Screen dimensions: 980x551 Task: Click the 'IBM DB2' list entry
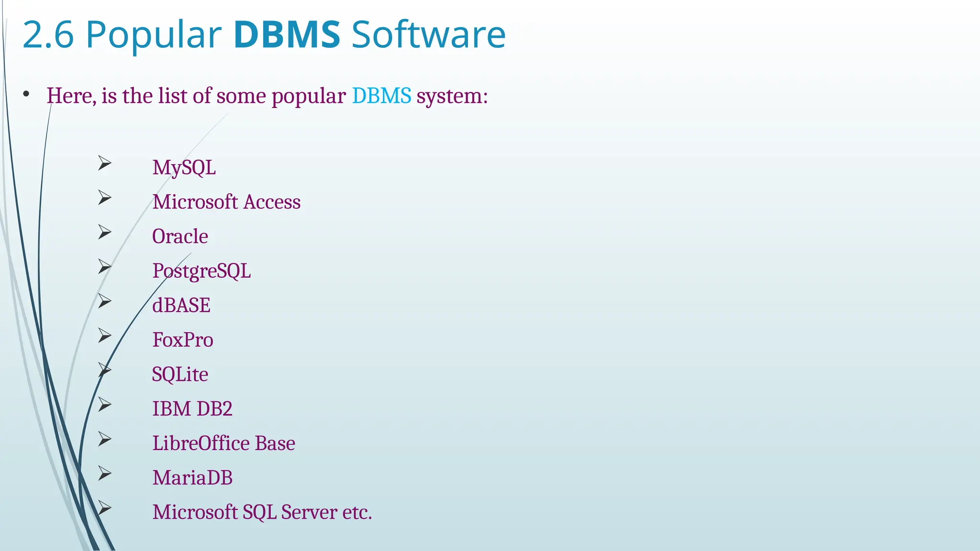pyautogui.click(x=192, y=409)
